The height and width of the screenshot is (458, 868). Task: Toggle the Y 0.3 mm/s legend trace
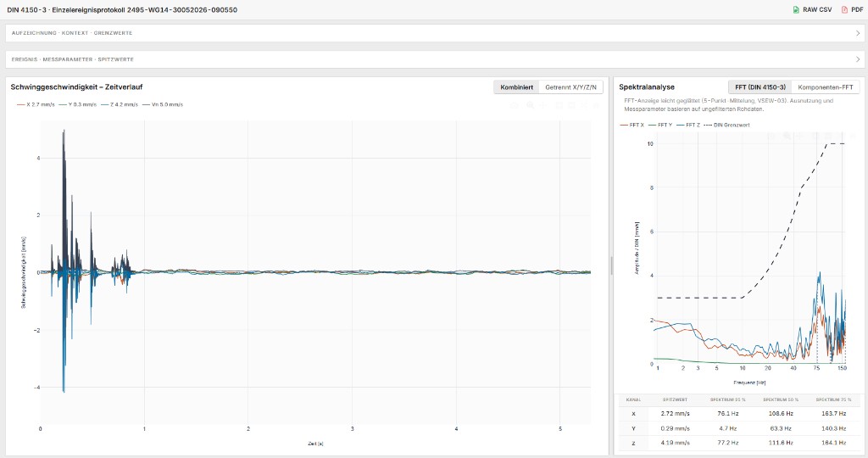77,104
